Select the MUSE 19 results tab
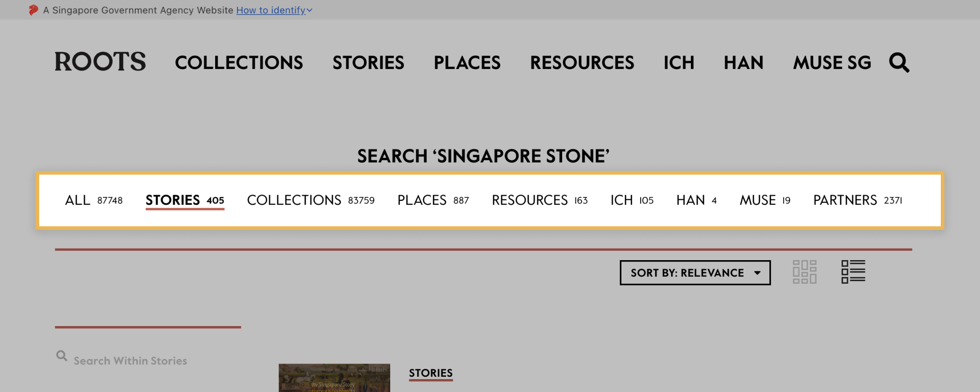This screenshot has height=392, width=980. (x=765, y=200)
